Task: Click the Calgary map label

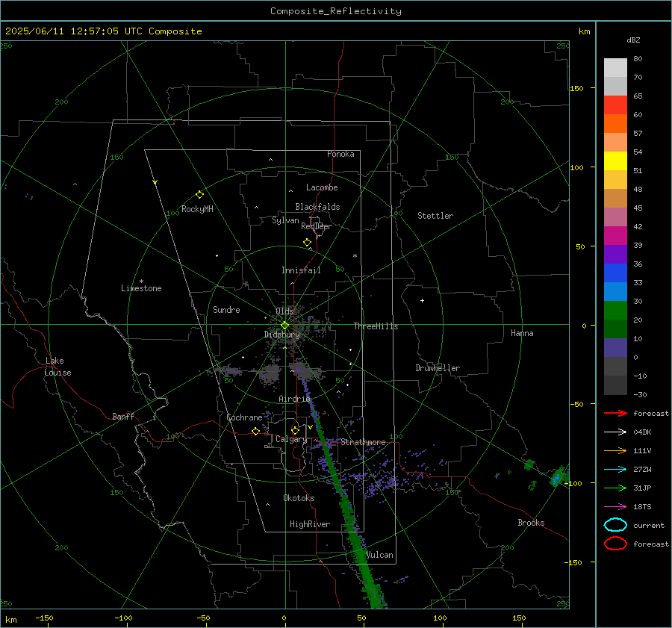Action: (x=291, y=439)
